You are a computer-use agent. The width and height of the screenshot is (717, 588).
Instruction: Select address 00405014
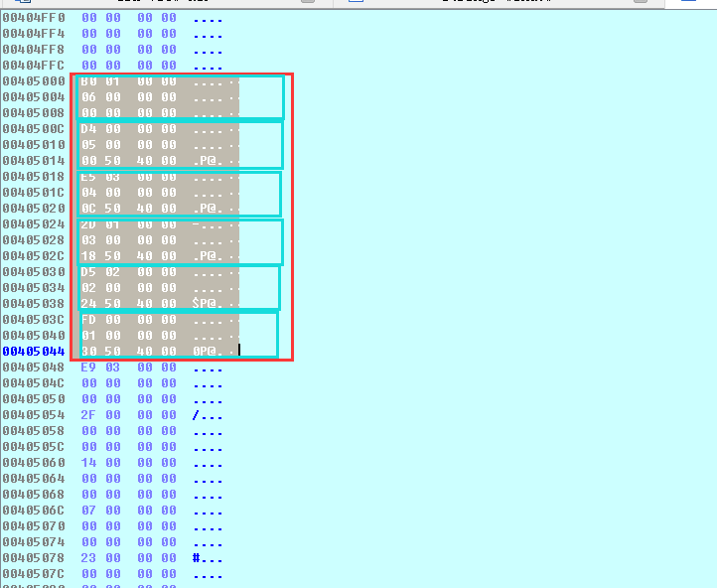coord(34,161)
